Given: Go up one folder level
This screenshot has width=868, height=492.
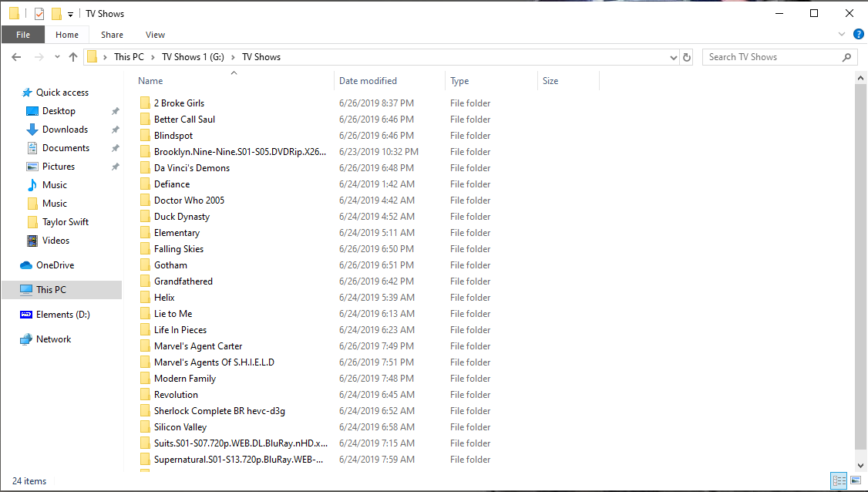Looking at the screenshot, I should 73,57.
